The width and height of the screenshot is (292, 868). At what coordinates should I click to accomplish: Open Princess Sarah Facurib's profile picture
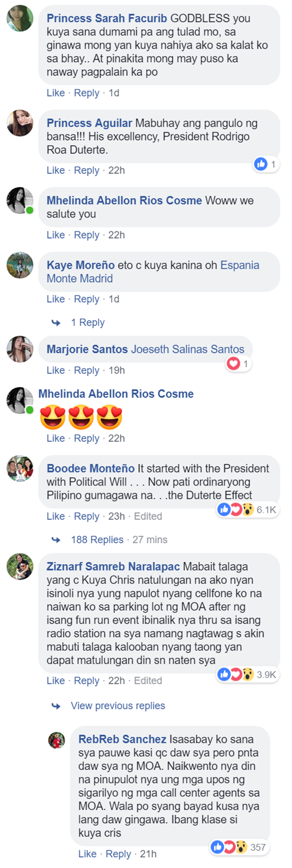point(20,18)
